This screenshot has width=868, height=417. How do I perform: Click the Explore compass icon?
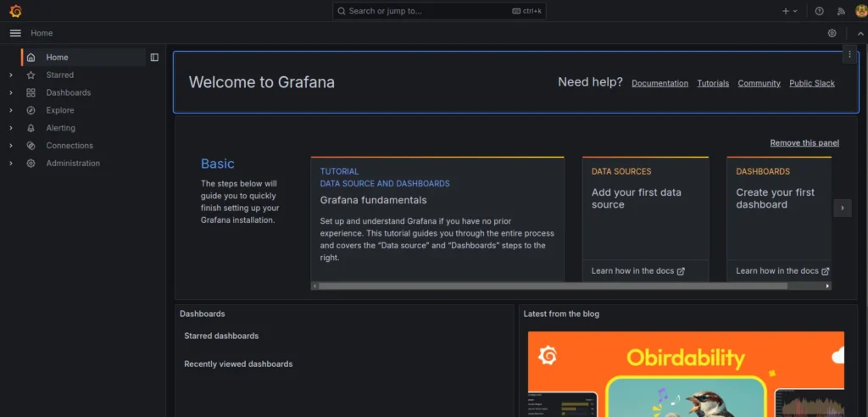coord(31,110)
